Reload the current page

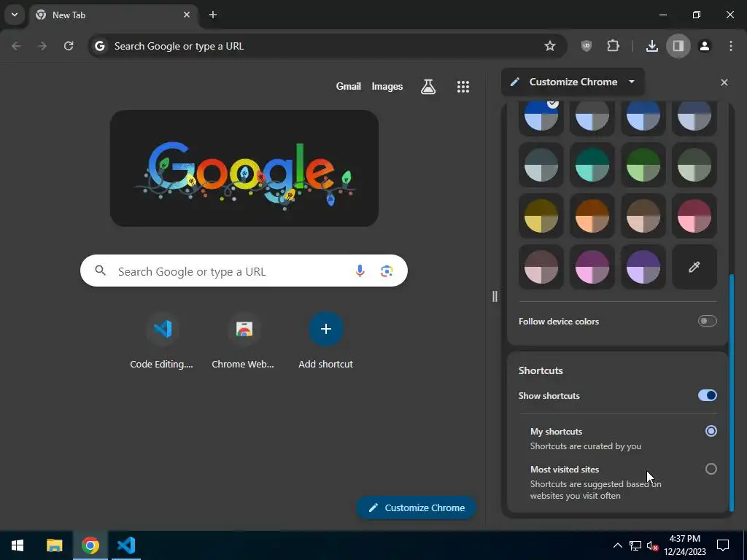click(69, 46)
